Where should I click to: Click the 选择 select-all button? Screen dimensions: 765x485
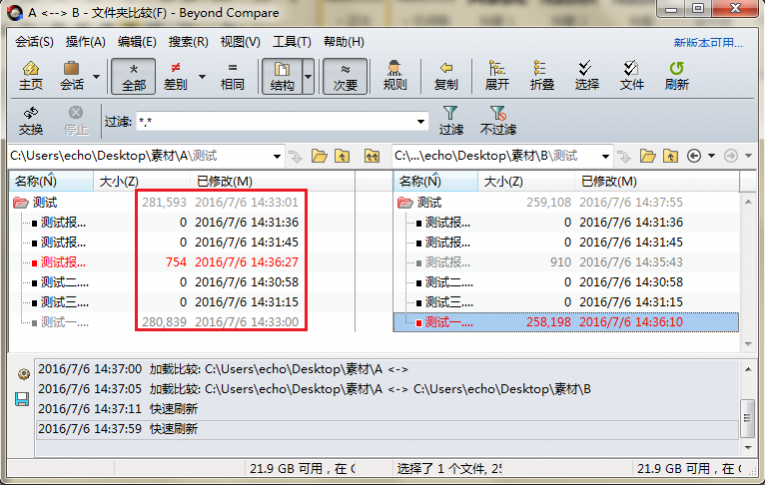pos(586,76)
